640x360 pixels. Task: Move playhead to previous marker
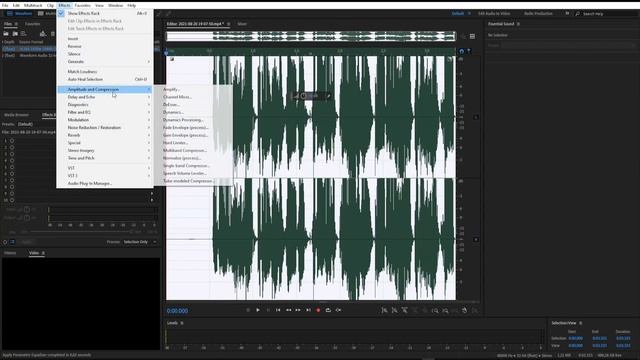(278, 310)
